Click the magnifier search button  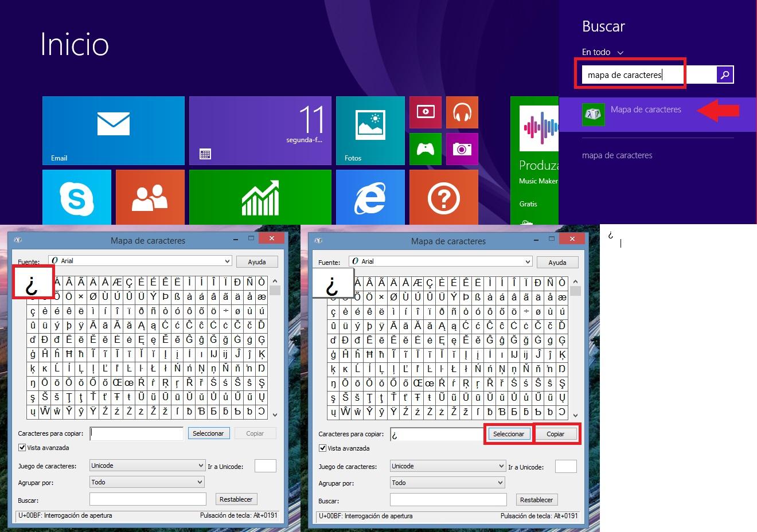tap(725, 75)
